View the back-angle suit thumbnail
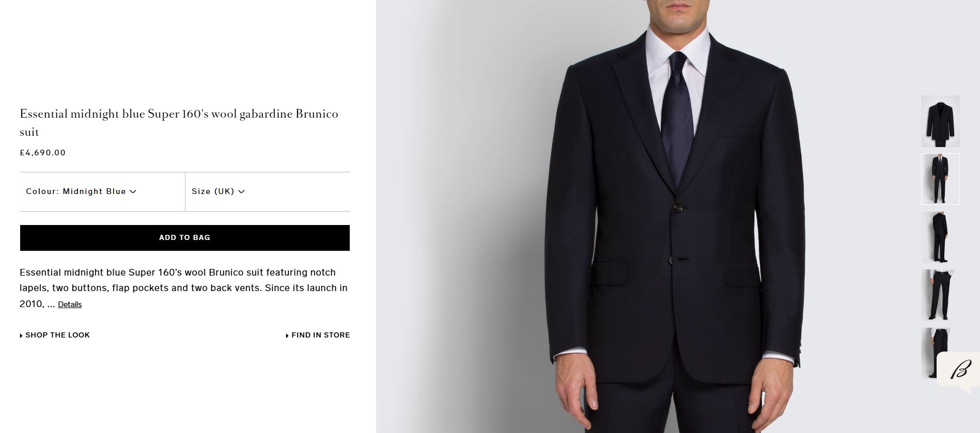Viewport: 980px width, 433px height. [940, 237]
